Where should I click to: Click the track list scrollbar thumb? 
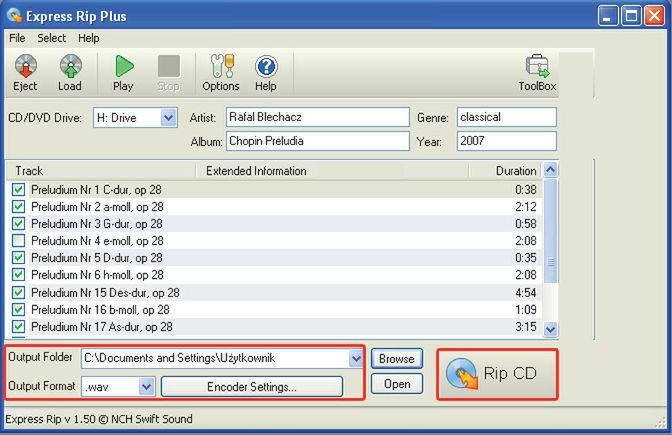[550, 231]
